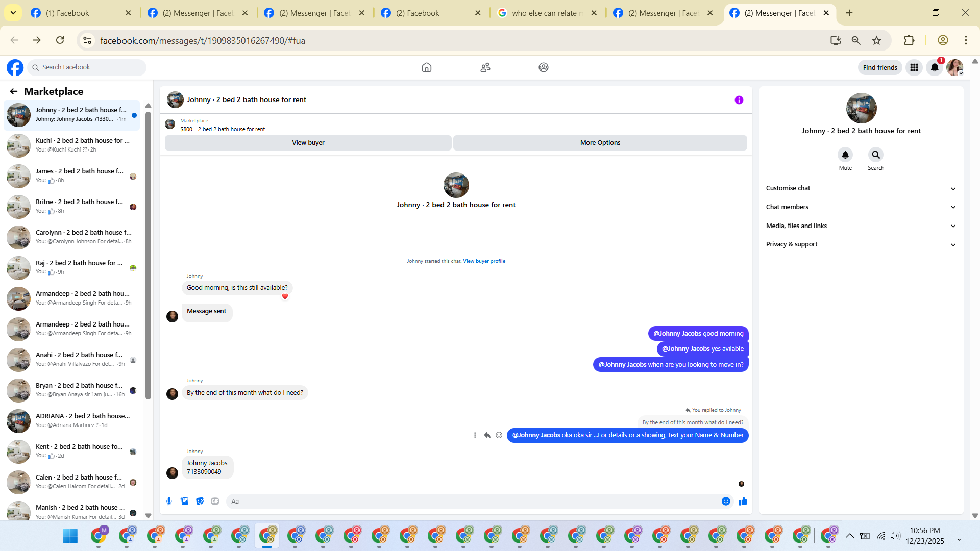Mute this conversation with bell icon
Image resolution: width=980 pixels, height=551 pixels.
pos(845,155)
